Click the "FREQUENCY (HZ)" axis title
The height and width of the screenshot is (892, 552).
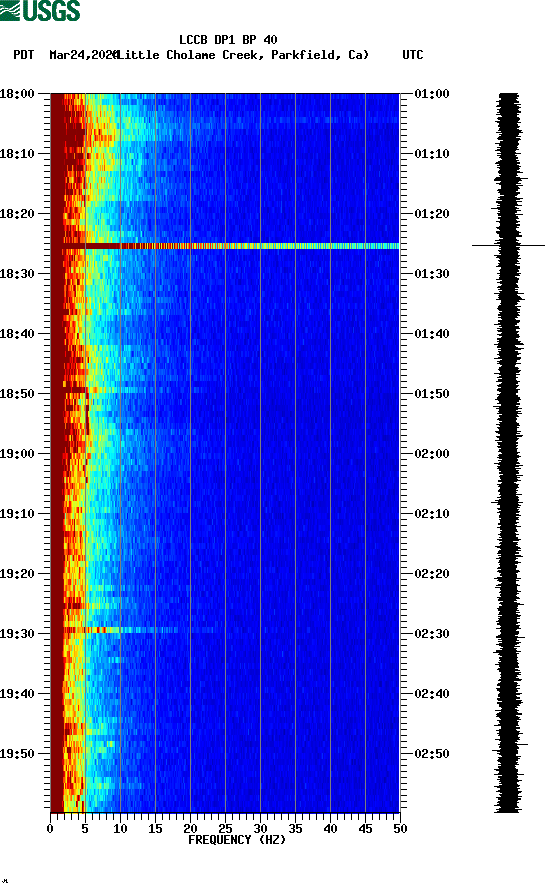tap(237, 840)
